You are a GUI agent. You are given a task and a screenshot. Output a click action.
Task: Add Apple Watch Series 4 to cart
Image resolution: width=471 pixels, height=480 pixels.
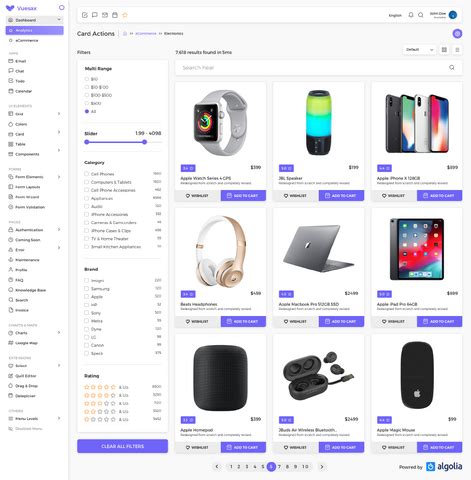(x=243, y=196)
